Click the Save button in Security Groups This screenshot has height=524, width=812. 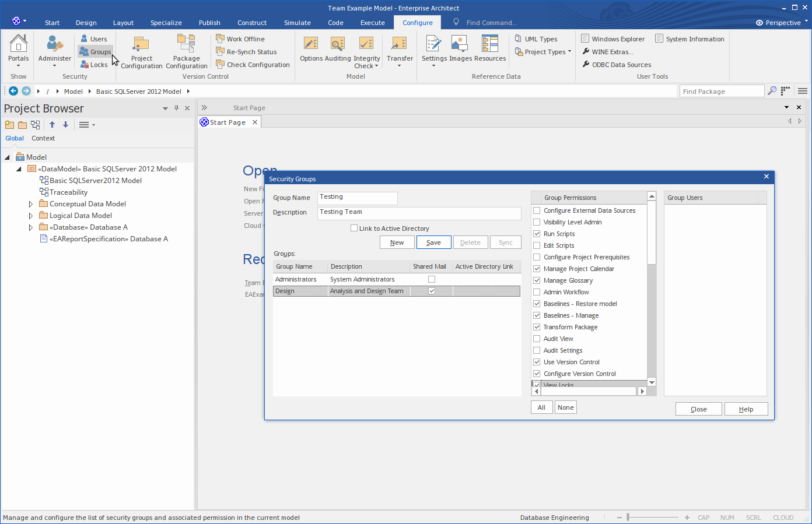click(433, 242)
